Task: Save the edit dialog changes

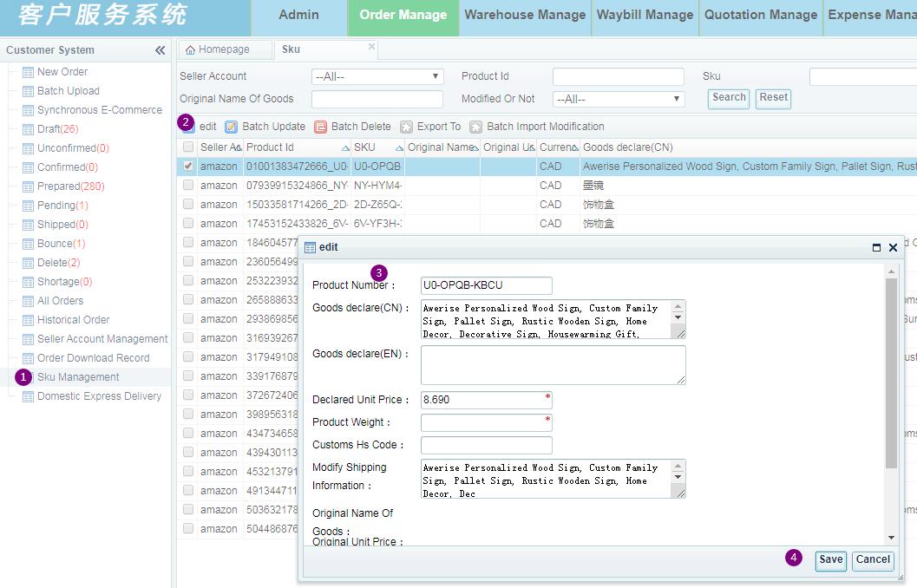Action: (830, 560)
